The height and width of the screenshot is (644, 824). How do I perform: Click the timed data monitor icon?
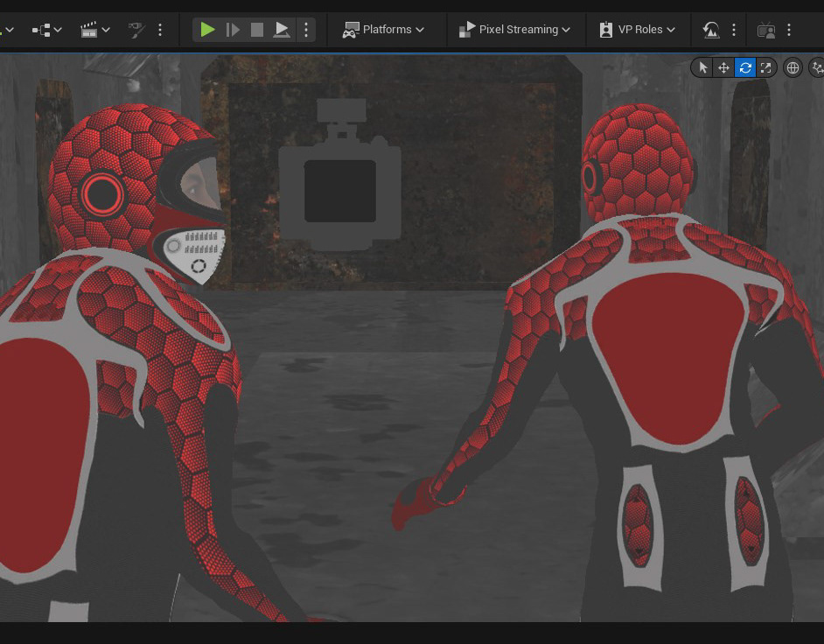711,30
